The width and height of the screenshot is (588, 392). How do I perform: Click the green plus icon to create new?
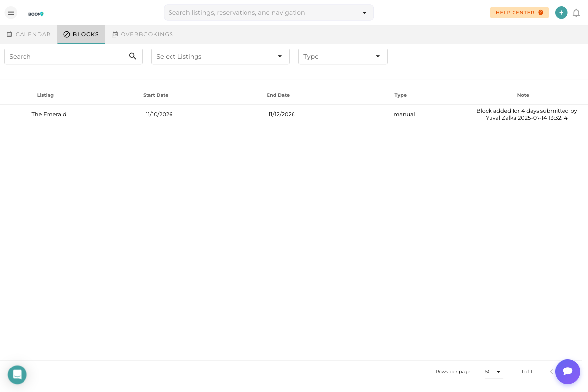(x=561, y=12)
